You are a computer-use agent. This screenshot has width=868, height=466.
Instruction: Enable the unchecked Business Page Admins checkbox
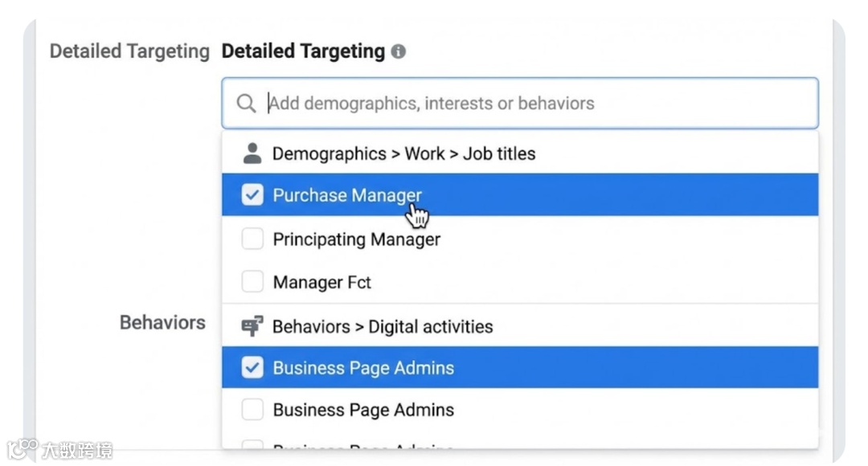tap(252, 410)
